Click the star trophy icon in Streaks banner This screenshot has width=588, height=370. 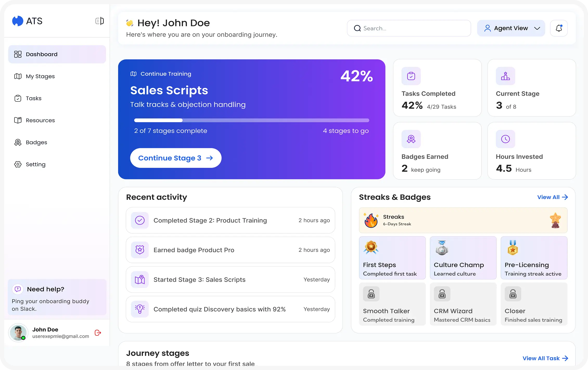(555, 220)
